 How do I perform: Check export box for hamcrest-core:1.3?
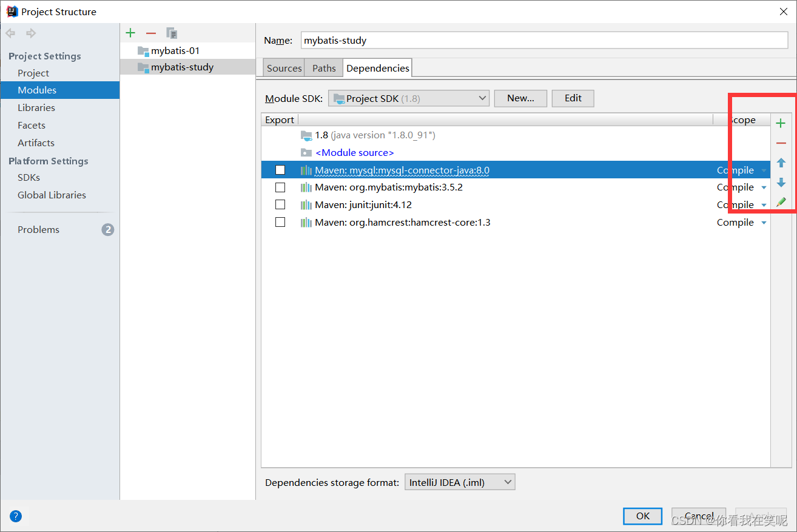pyautogui.click(x=280, y=223)
